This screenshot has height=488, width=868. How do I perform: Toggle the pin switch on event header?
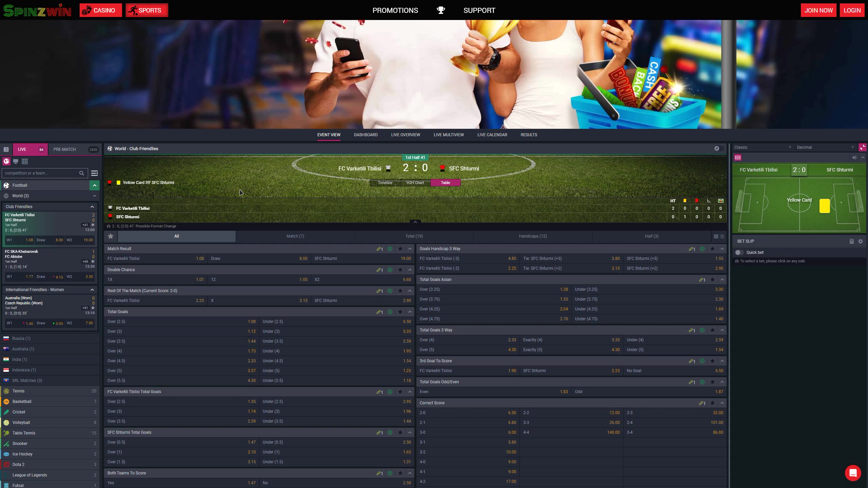[x=718, y=148]
